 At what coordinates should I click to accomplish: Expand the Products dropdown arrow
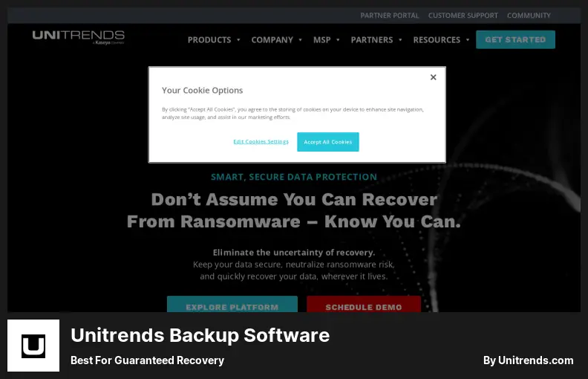[x=238, y=40]
